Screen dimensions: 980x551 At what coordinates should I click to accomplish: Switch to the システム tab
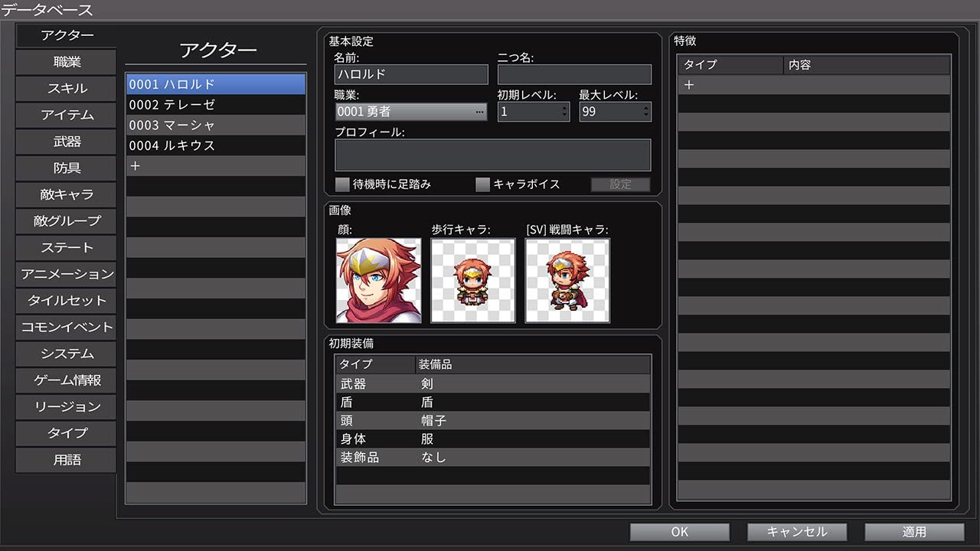click(67, 354)
